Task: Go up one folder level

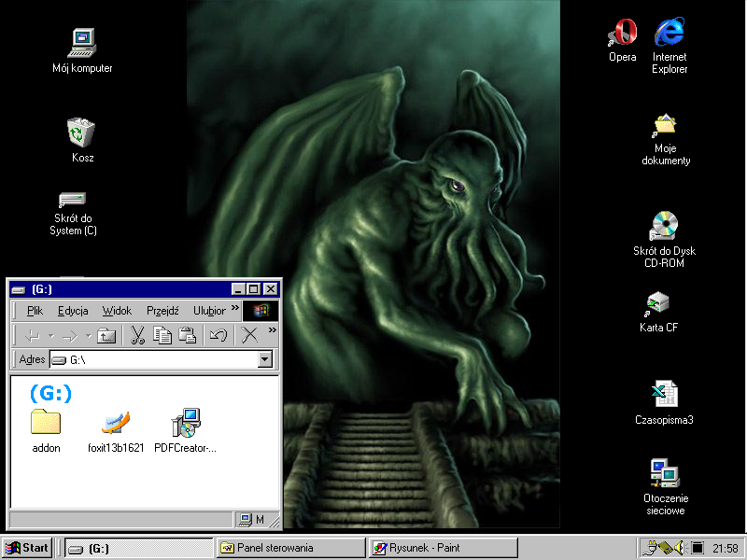Action: click(x=106, y=335)
